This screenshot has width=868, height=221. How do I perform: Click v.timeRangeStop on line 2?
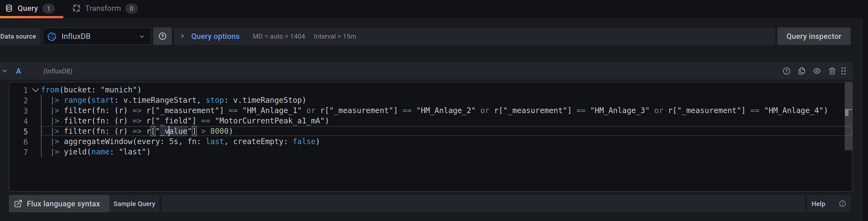(267, 100)
